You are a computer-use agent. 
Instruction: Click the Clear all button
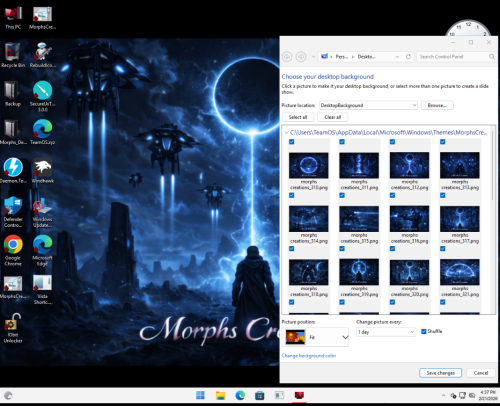(x=333, y=117)
